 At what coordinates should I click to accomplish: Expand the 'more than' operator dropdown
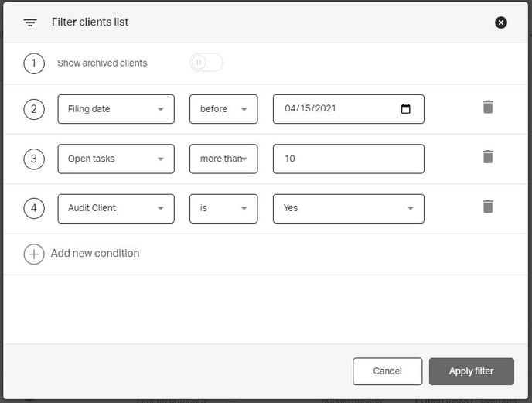223,159
